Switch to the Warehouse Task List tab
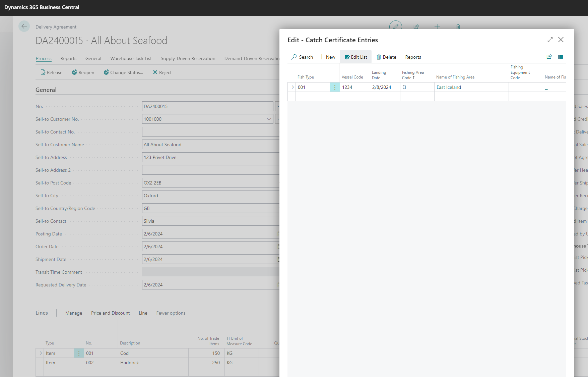Screen dimensions: 588x377 pyautogui.click(x=131, y=58)
